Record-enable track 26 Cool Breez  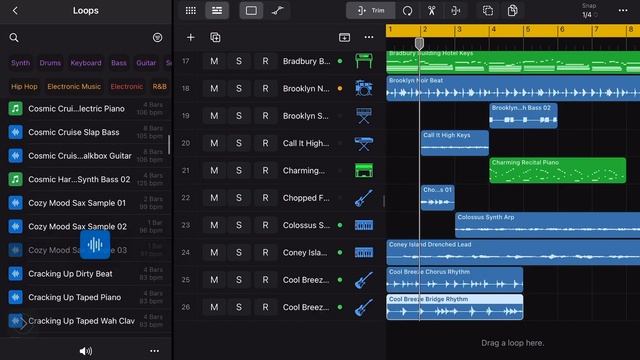pos(265,307)
